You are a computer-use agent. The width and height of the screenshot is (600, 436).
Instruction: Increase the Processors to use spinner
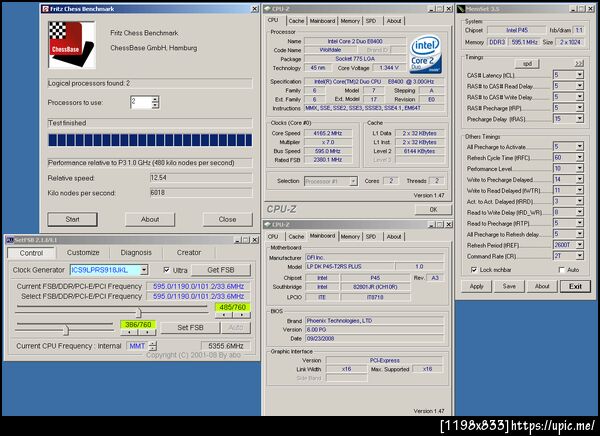pos(155,100)
